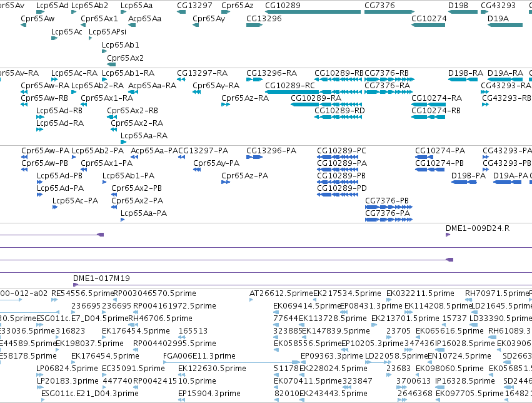Click the CG10289-PD protein glyph
The width and height of the screenshot is (532, 403).
pos(338,195)
